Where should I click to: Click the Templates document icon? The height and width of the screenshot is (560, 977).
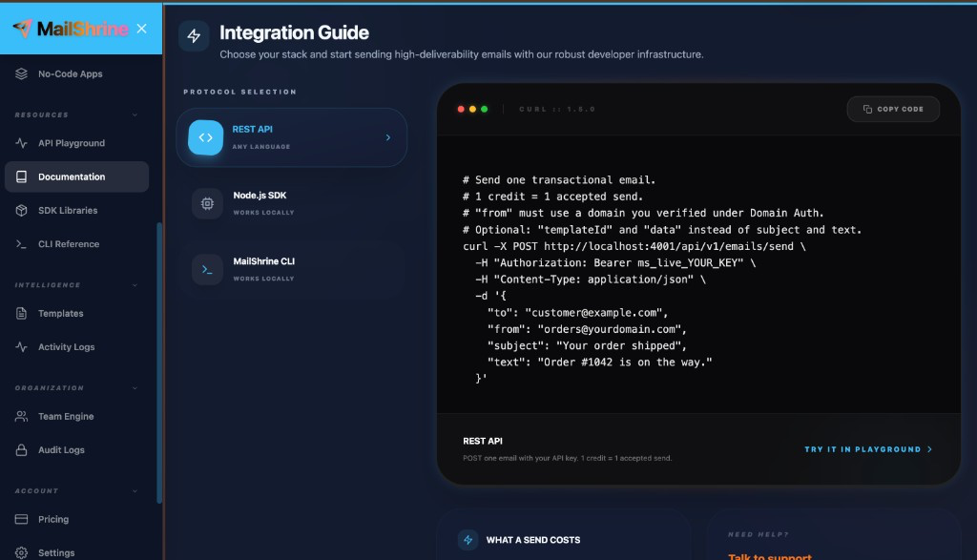tap(21, 313)
